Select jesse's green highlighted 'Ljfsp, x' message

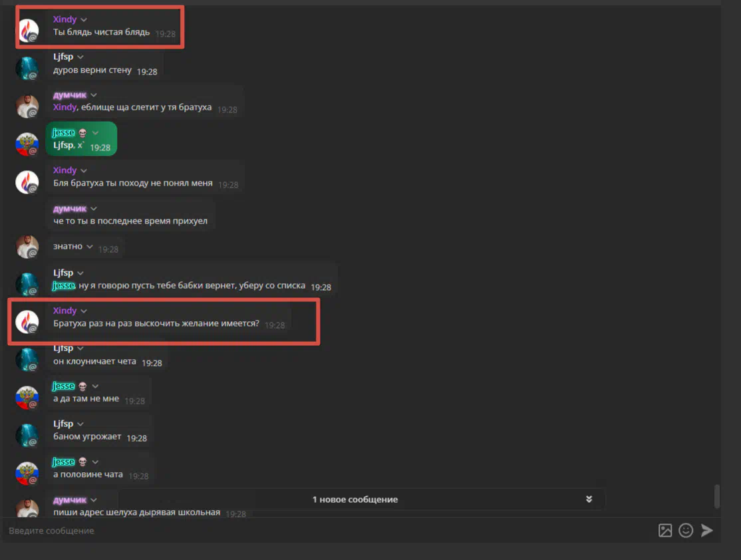tap(81, 138)
